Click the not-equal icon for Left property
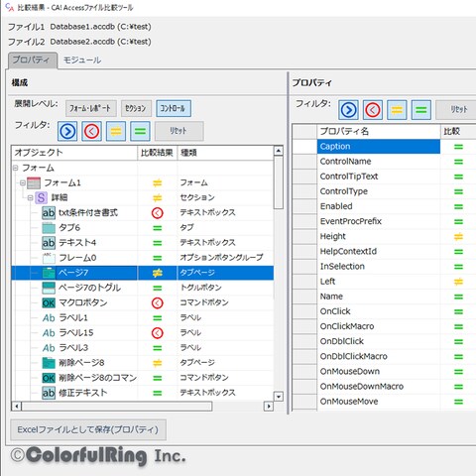This screenshot has width=476, height=476. (458, 282)
